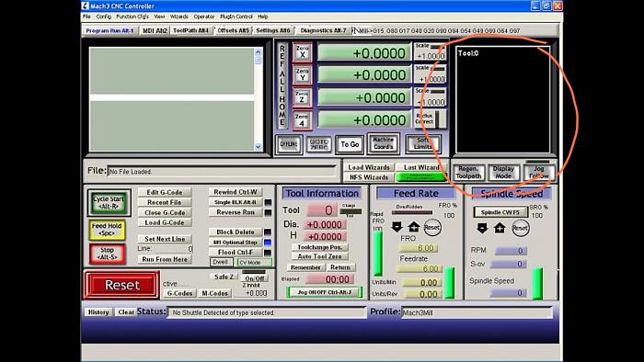This screenshot has width=644, height=362.
Task: Open the Recent File list
Action: click(x=165, y=202)
